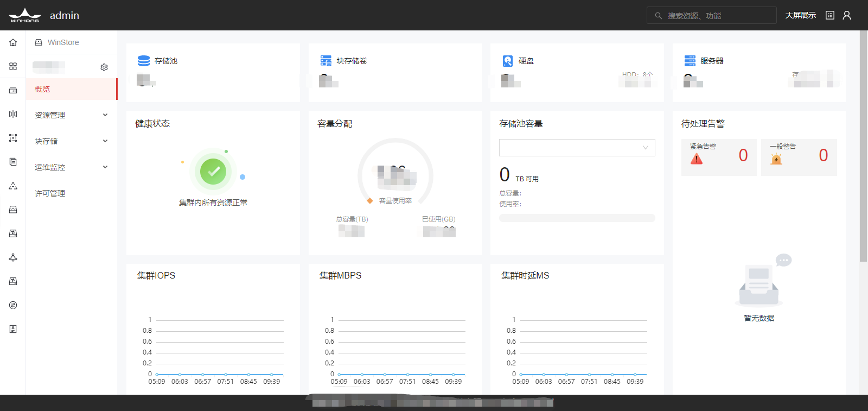
Task: Click the wallet-shaped icon in left rail
Action: (13, 90)
